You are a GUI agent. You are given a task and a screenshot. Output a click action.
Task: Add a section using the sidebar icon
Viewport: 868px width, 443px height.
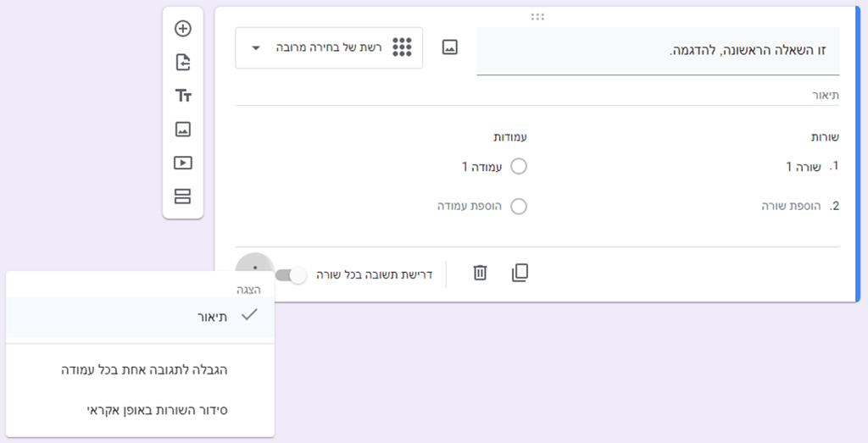coord(183,197)
